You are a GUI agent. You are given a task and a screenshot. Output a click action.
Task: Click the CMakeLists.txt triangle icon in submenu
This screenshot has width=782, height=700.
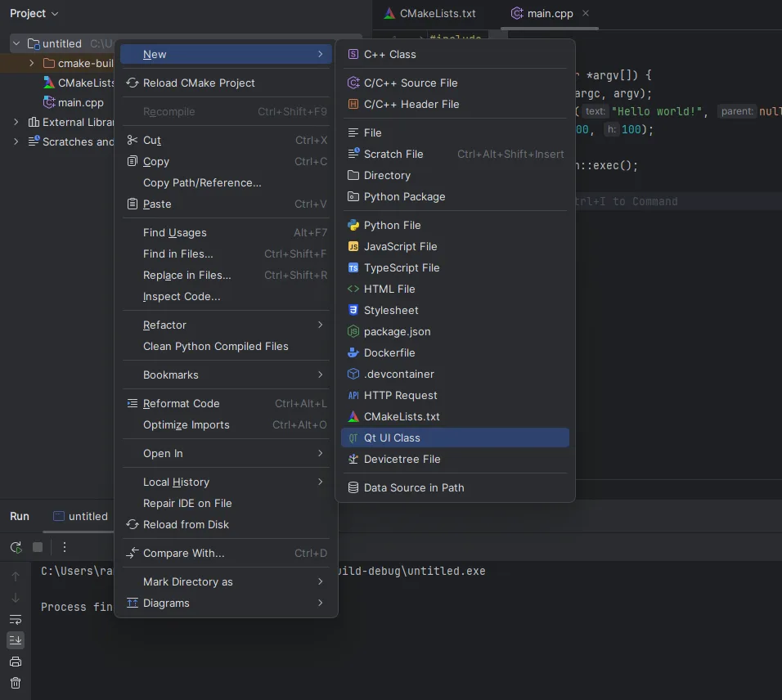click(x=353, y=417)
